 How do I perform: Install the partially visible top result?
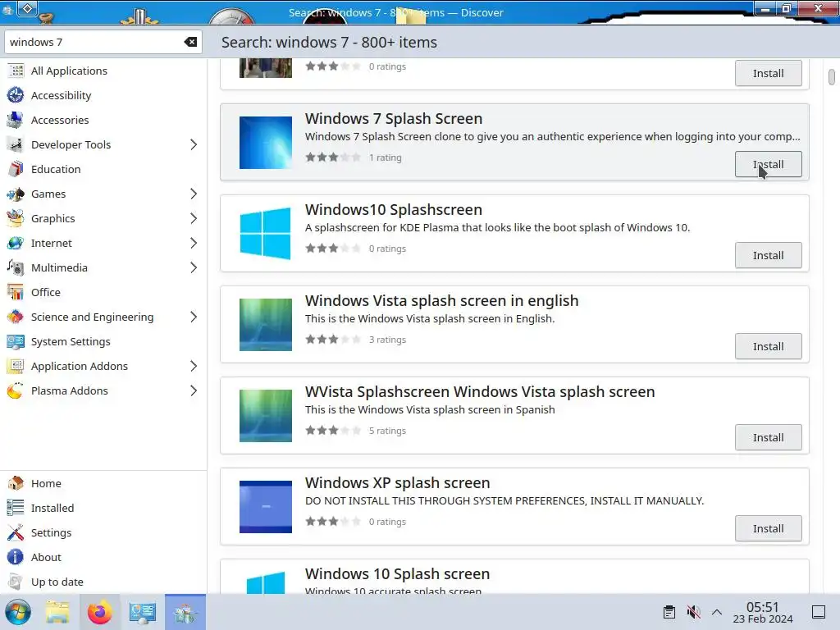coord(768,73)
